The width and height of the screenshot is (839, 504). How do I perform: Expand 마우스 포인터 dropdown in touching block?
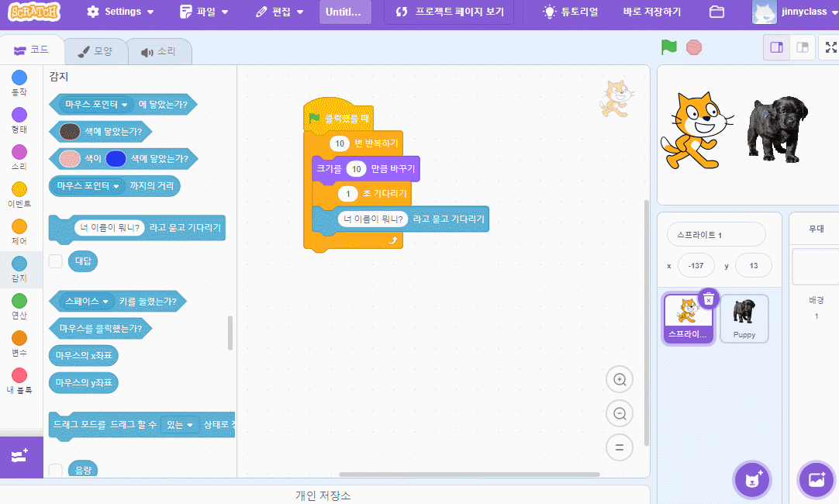coord(96,105)
